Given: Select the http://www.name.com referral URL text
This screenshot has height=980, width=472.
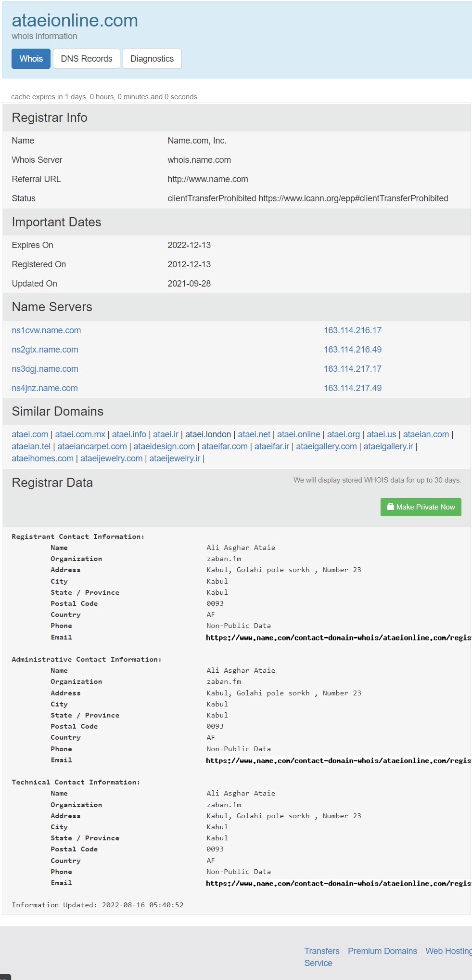Looking at the screenshot, I should (x=208, y=179).
